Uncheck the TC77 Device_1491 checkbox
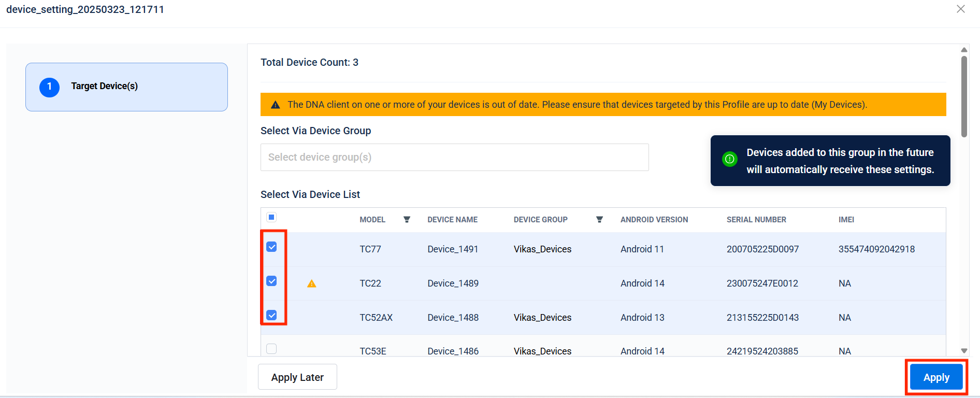The height and width of the screenshot is (398, 980). tap(271, 247)
